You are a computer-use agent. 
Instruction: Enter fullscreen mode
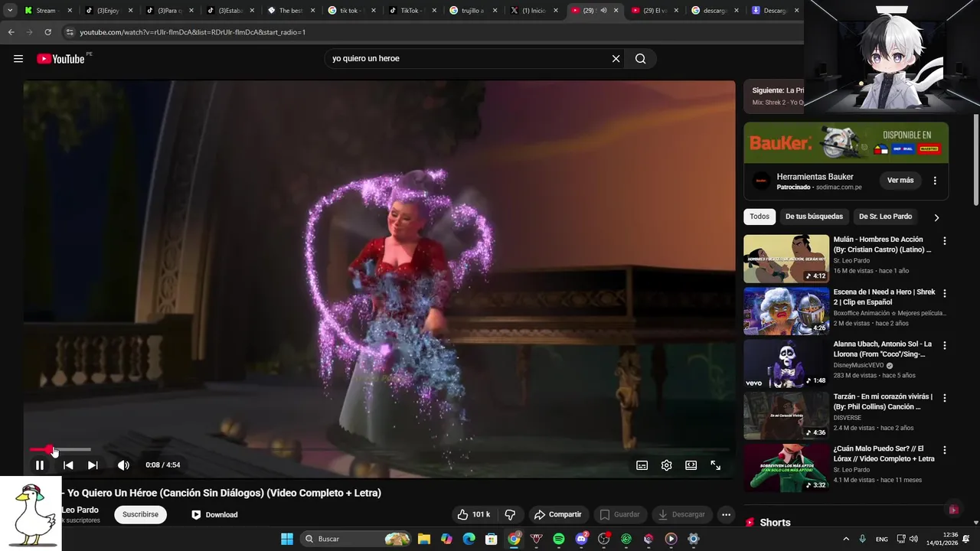point(716,465)
